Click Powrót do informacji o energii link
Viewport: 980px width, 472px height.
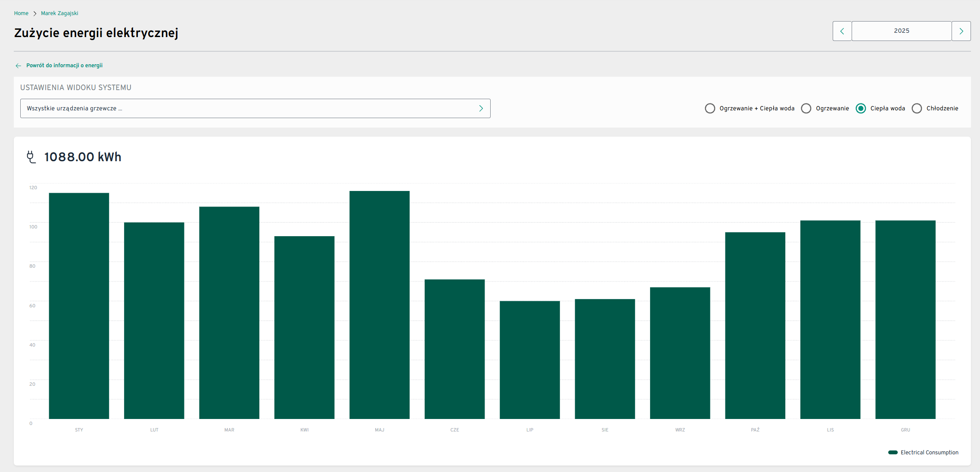[64, 66]
